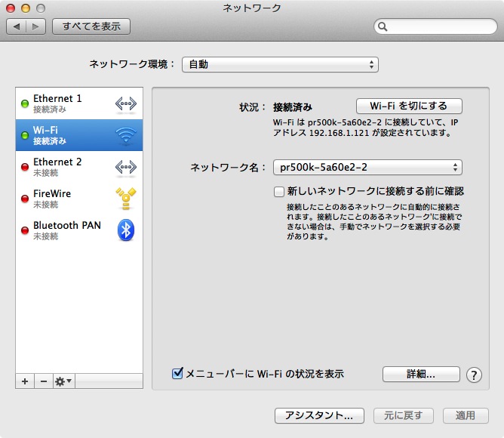Click the FireWire service icon

click(x=125, y=199)
